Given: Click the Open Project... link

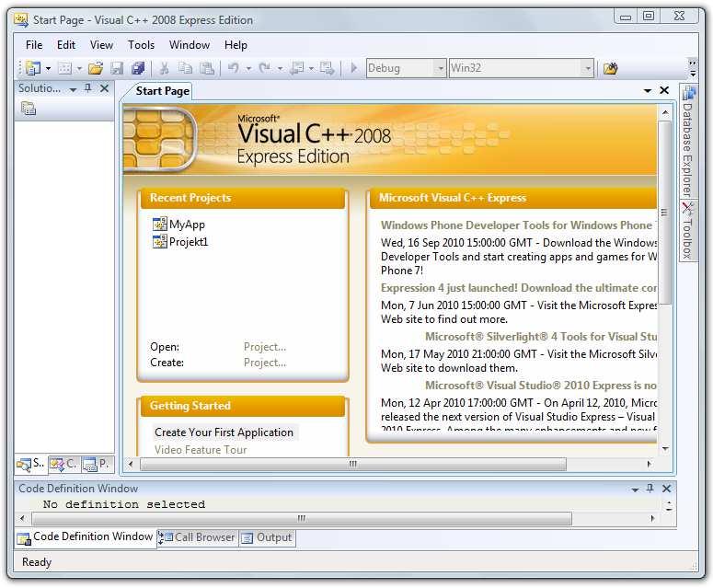Looking at the screenshot, I should (x=265, y=347).
